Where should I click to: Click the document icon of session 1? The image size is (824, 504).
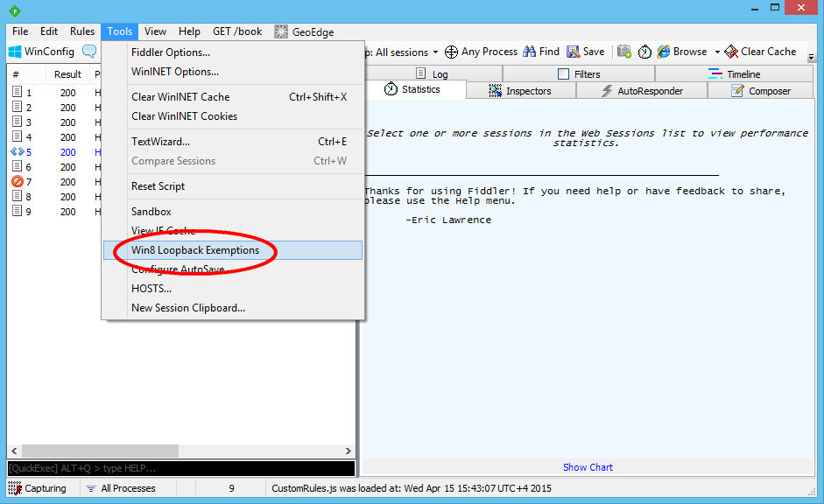click(x=17, y=92)
